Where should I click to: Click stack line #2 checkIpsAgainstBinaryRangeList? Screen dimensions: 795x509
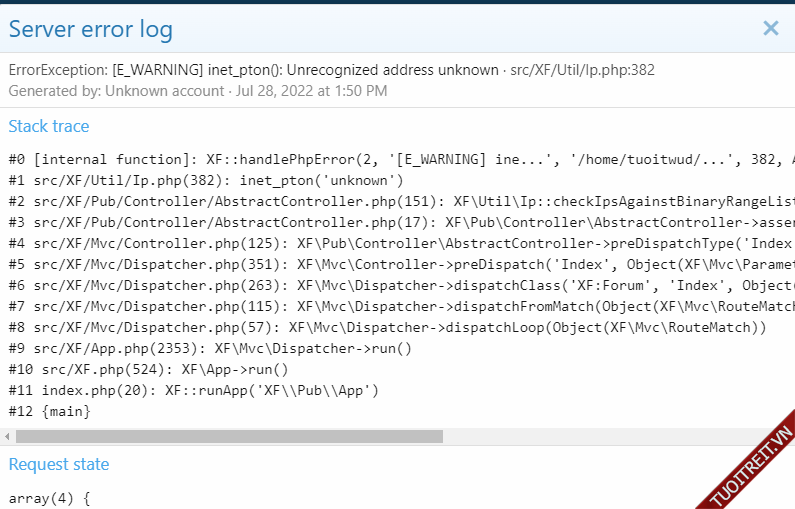tap(400, 202)
